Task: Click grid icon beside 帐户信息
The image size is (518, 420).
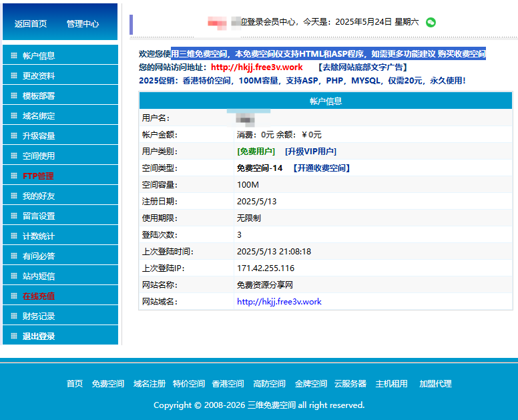Action: pos(14,56)
